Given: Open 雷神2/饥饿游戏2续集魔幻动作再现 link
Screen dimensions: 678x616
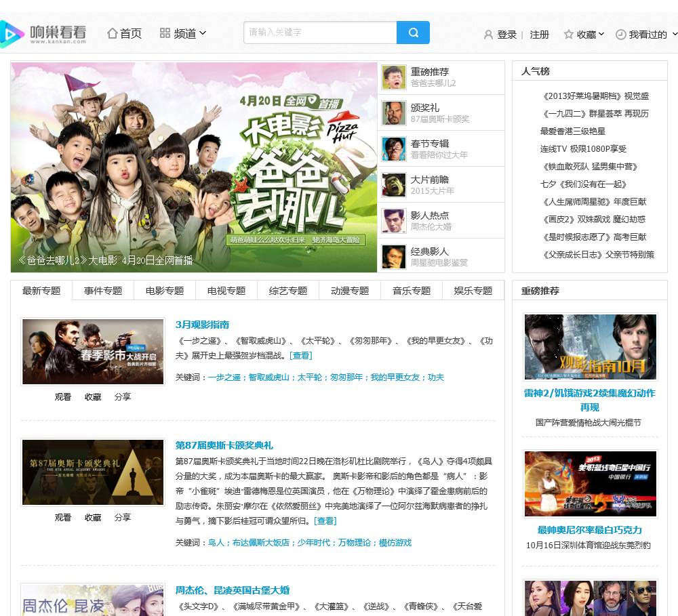Looking at the screenshot, I should point(589,401).
